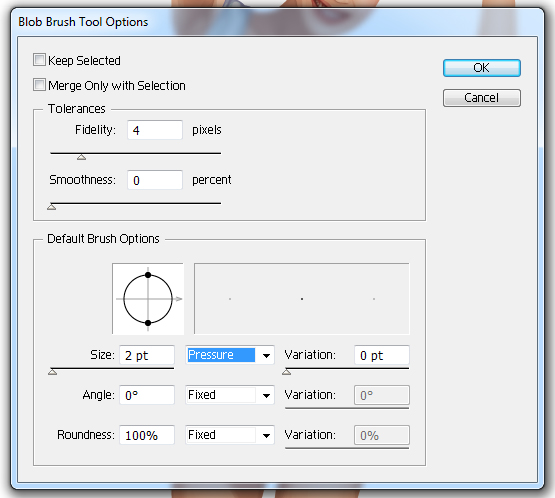Click the top dot of brush roundness preview
The width and height of the screenshot is (555, 498).
click(x=148, y=275)
